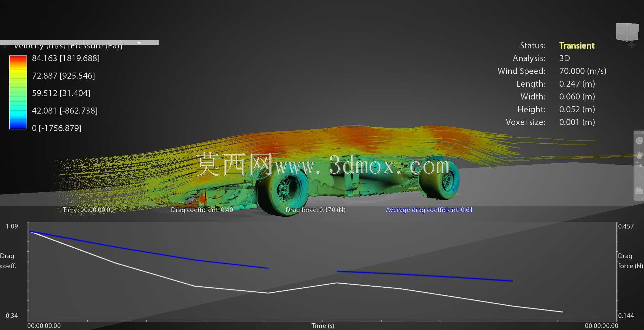Click the Drag force (N) axis label
Image resolution: width=644 pixels, height=330 pixels.
(x=631, y=261)
